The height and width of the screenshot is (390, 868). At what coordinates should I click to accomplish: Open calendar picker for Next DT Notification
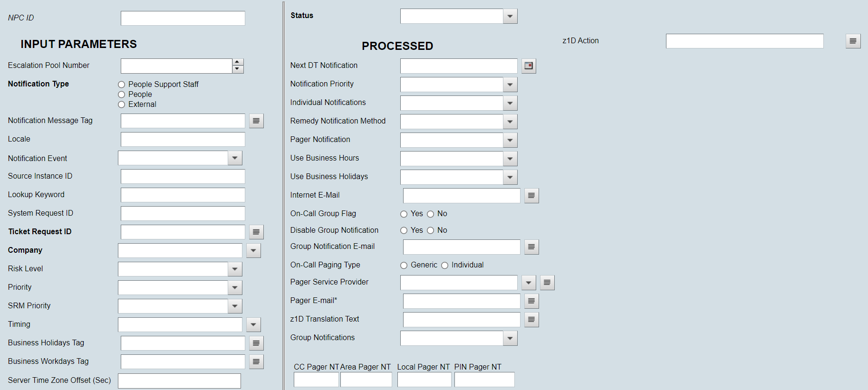point(529,66)
